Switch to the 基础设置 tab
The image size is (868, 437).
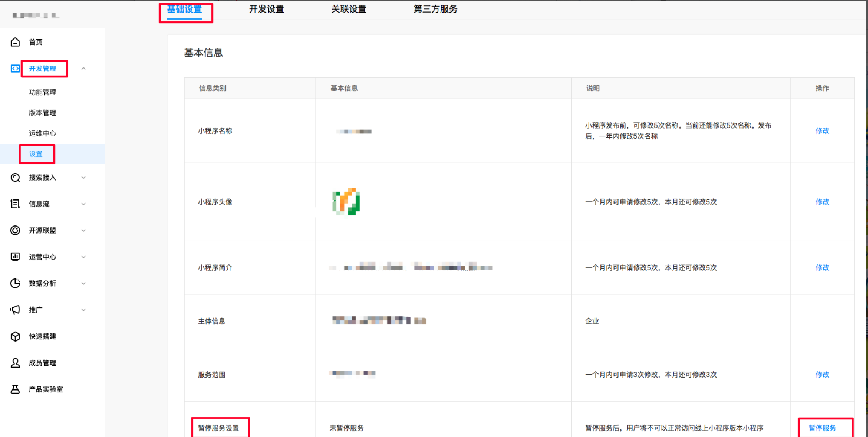(x=185, y=9)
